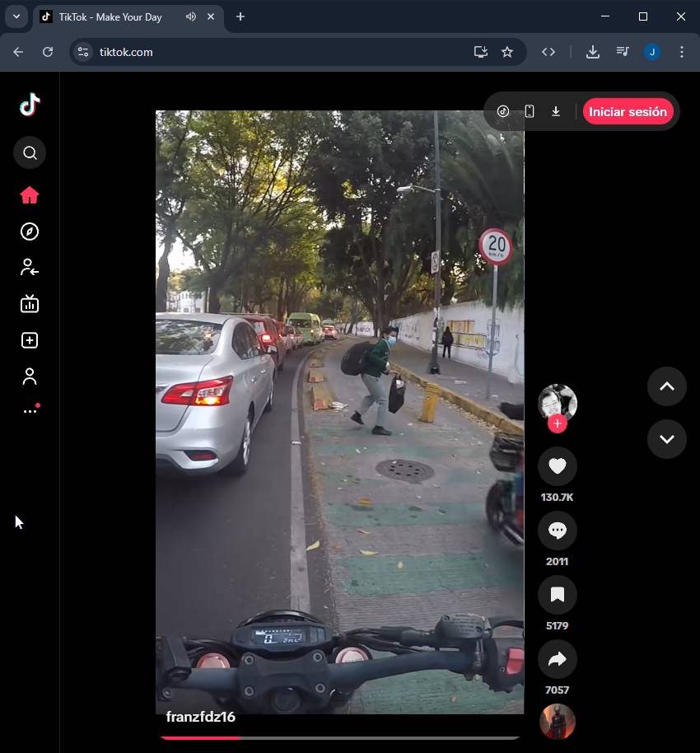
Task: Go to the Home feed icon
Action: 30,195
